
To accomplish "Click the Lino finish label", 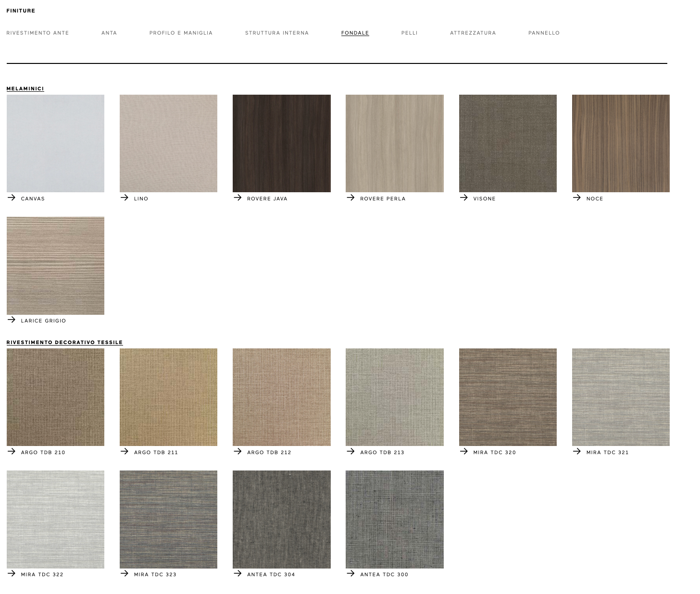I will [x=141, y=199].
